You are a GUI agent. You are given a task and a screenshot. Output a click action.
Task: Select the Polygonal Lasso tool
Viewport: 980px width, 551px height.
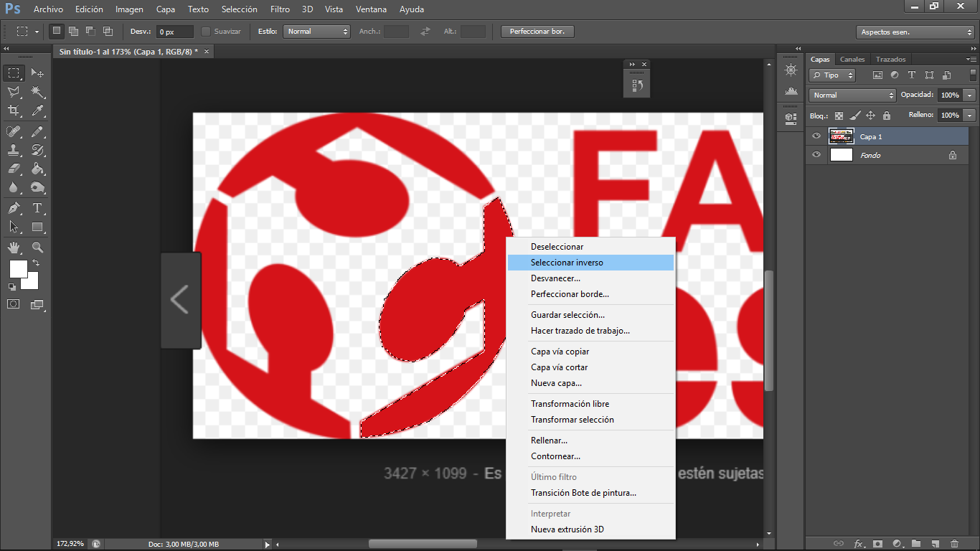14,92
